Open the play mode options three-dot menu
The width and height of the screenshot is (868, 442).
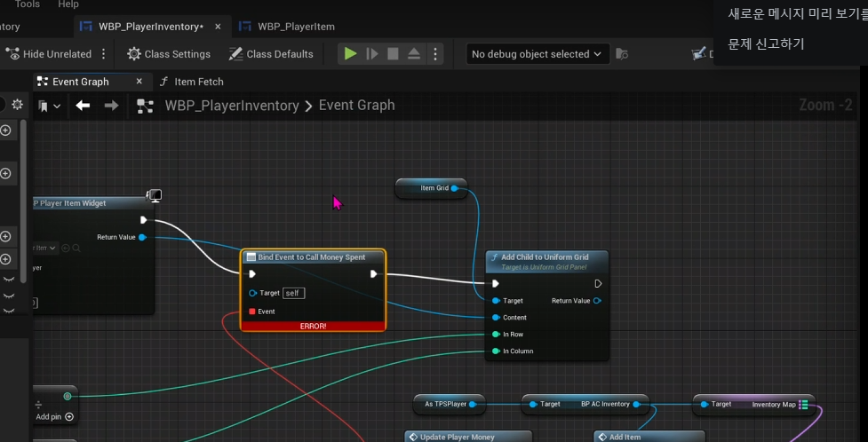[435, 54]
